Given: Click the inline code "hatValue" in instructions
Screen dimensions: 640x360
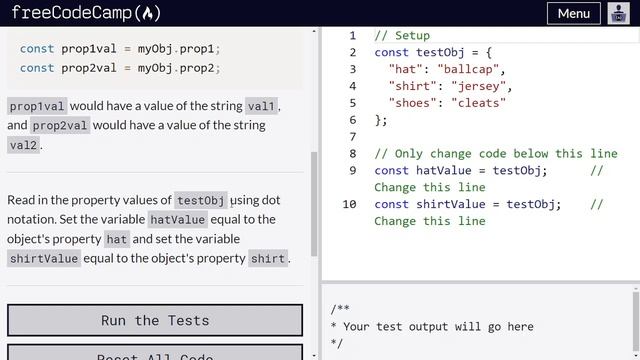Looking at the screenshot, I should [178, 220].
